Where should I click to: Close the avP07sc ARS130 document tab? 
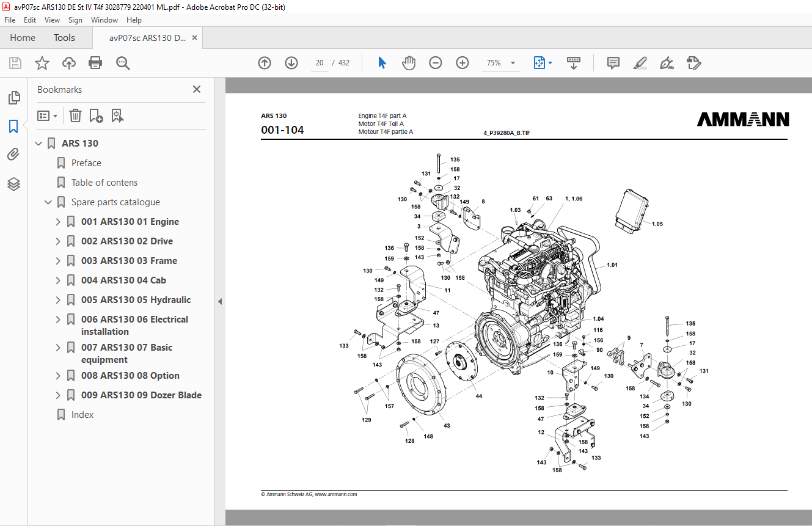pos(195,38)
